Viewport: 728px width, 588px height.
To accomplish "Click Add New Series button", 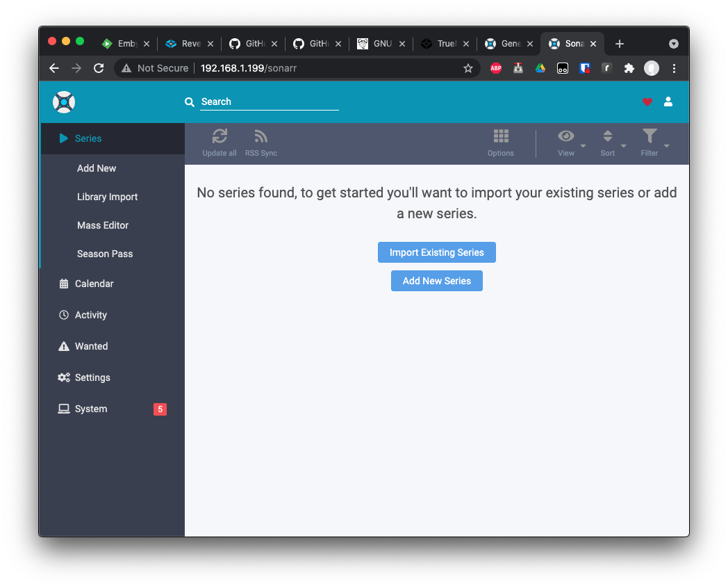I will pos(436,281).
